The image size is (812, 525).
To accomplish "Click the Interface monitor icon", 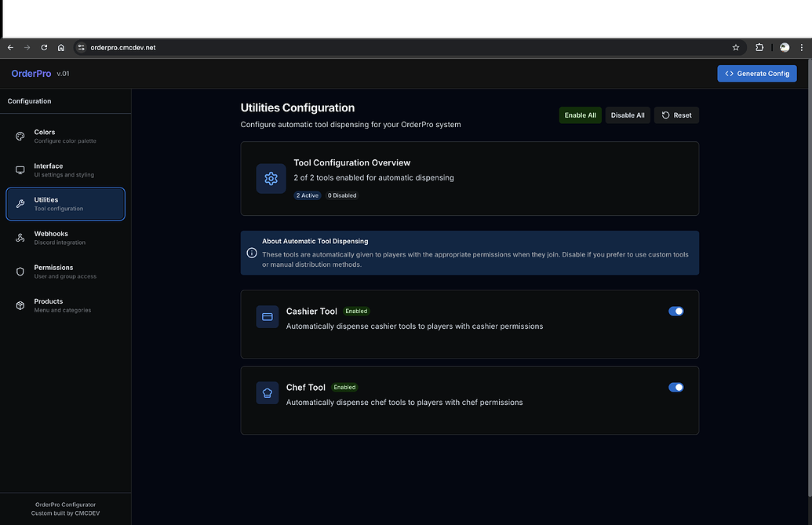I will 20,170.
